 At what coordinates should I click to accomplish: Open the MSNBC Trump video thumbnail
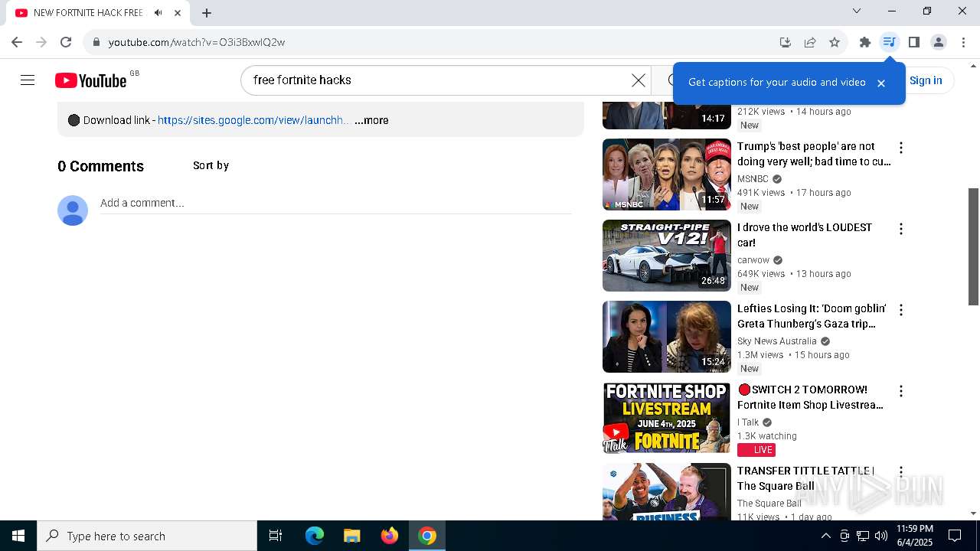click(x=667, y=174)
